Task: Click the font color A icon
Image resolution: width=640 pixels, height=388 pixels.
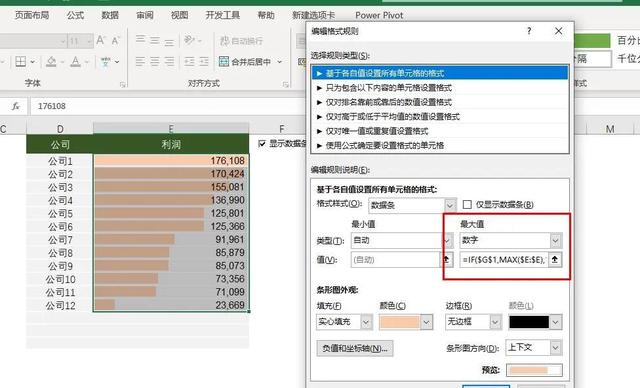Action: click(x=76, y=62)
